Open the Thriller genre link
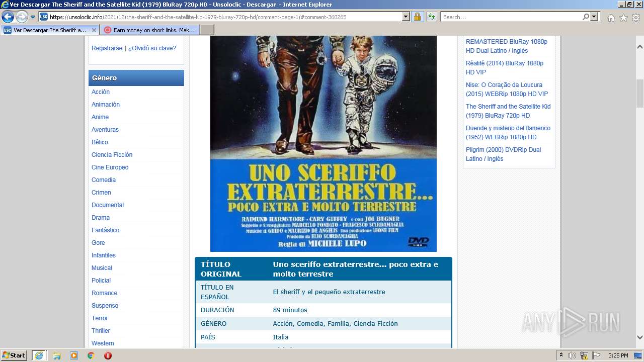The height and width of the screenshot is (362, 644). pyautogui.click(x=101, y=331)
